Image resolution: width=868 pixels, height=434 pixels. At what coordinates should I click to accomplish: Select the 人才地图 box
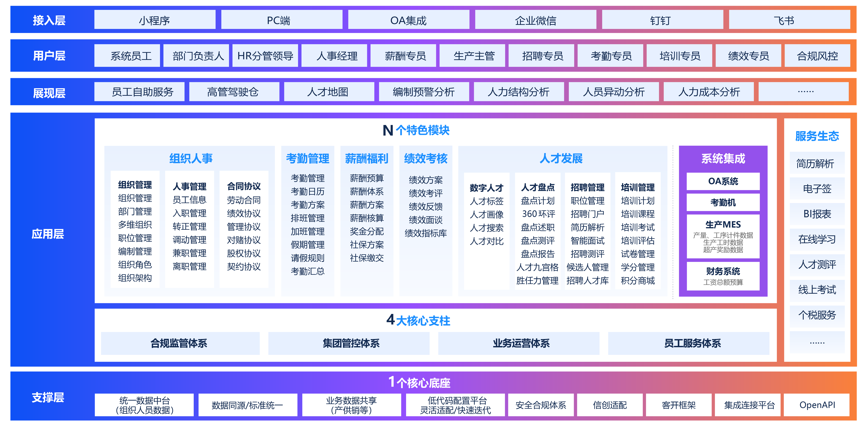(329, 92)
